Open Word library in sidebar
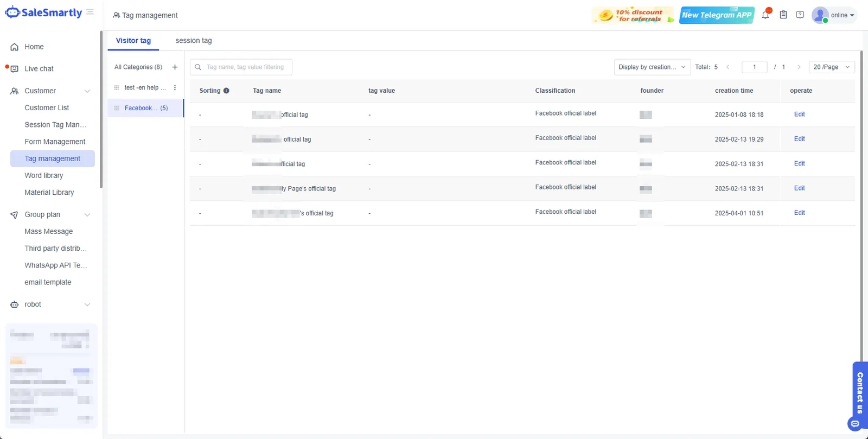This screenshot has width=868, height=439. pos(44,175)
